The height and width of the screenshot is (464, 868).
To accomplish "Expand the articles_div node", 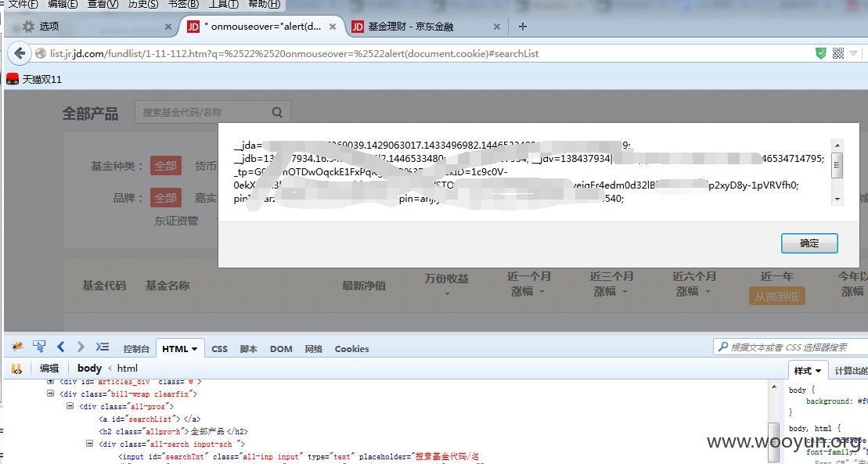I will (50, 382).
